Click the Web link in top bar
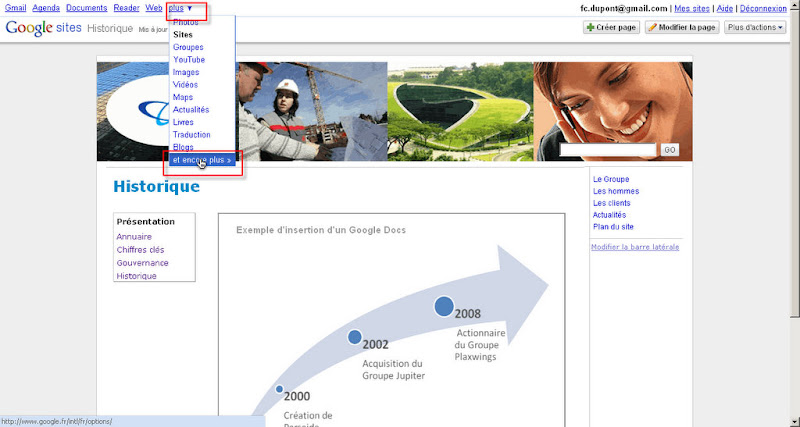800x427 pixels. (154, 8)
